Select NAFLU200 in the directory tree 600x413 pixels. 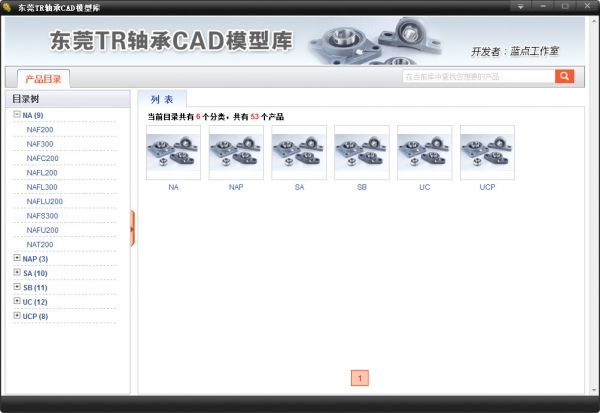44,201
